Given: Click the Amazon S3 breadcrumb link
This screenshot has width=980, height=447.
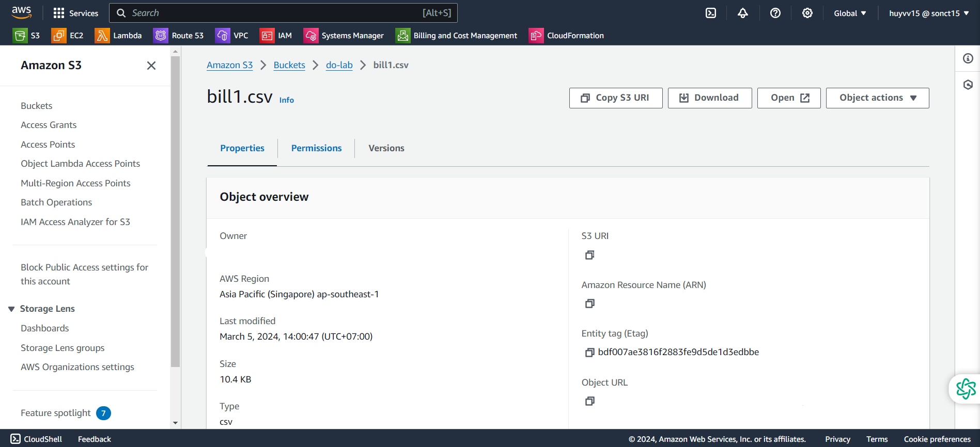Looking at the screenshot, I should pos(230,65).
